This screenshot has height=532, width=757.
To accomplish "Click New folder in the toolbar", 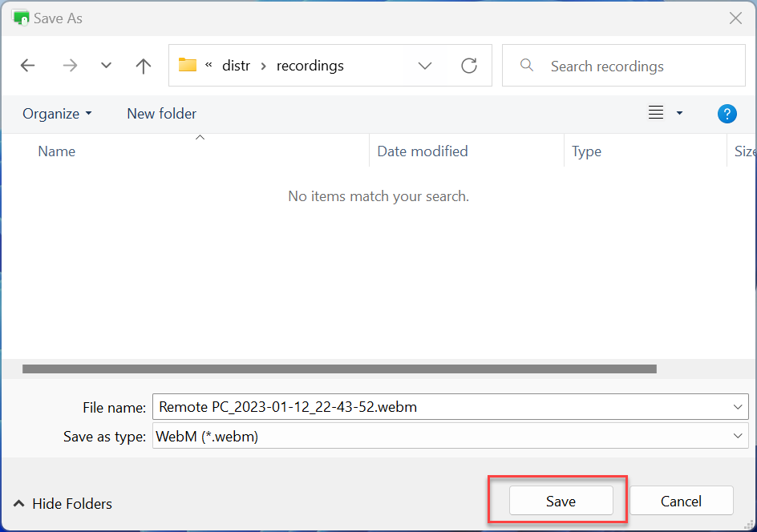I will click(x=161, y=114).
